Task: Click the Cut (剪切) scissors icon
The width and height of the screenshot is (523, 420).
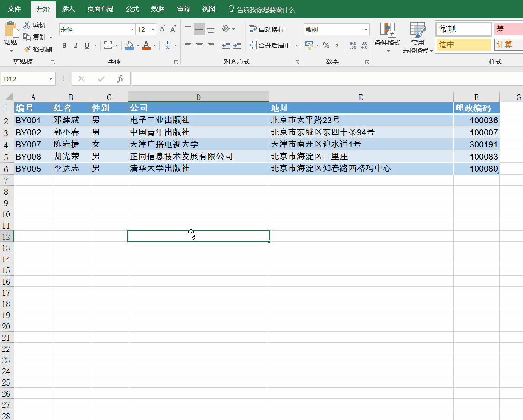Action: (27, 25)
